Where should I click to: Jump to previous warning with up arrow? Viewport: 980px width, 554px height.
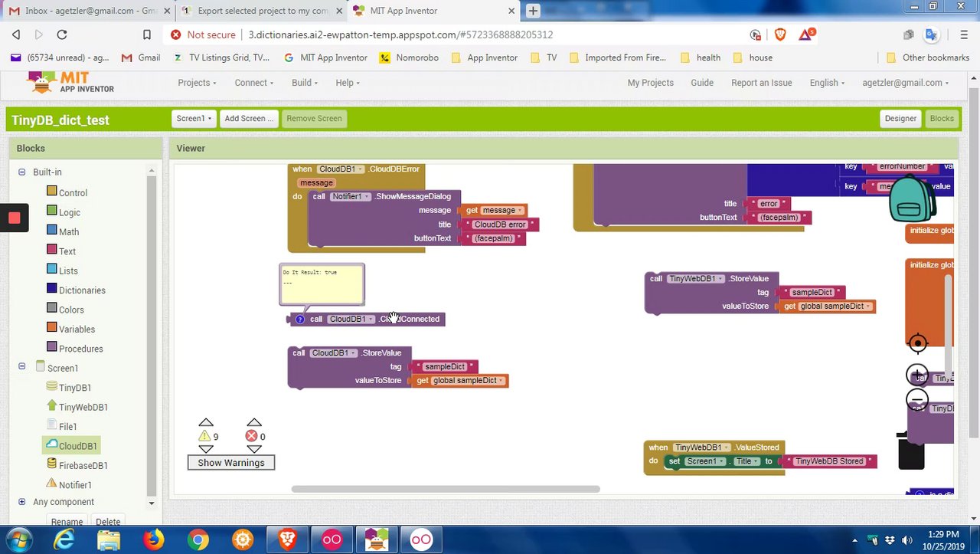[206, 422]
